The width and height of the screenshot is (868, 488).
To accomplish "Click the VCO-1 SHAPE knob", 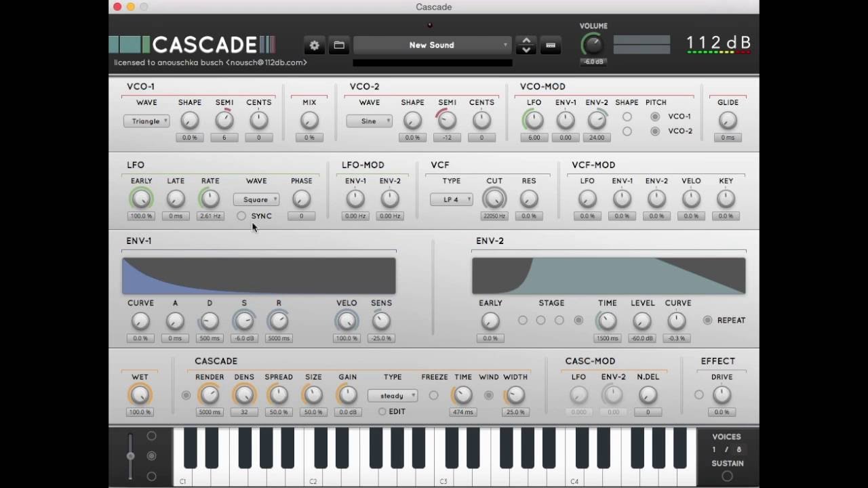I will click(x=190, y=121).
